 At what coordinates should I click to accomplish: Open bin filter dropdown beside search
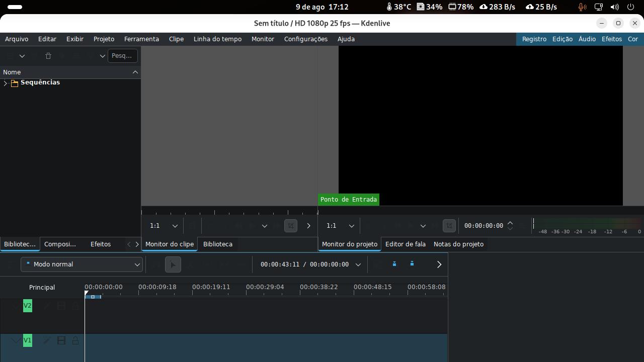pyautogui.click(x=102, y=56)
